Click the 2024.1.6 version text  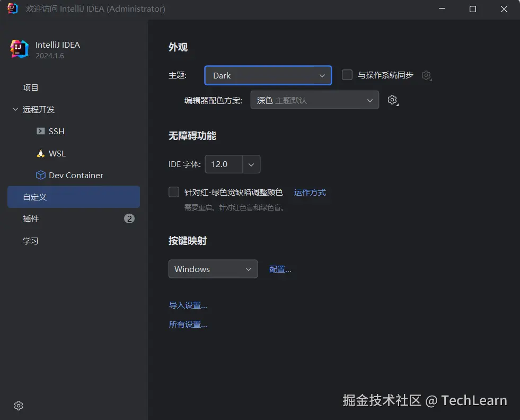tap(50, 56)
